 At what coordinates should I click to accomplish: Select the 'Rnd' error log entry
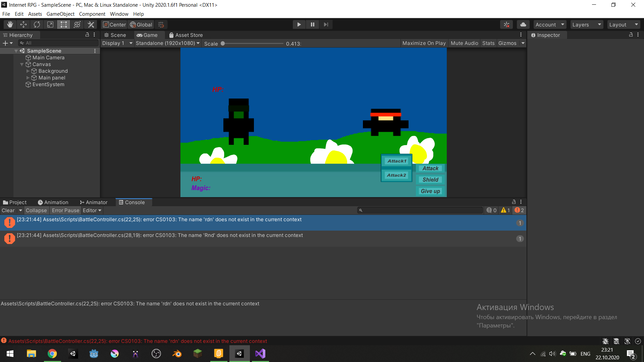coord(263,238)
